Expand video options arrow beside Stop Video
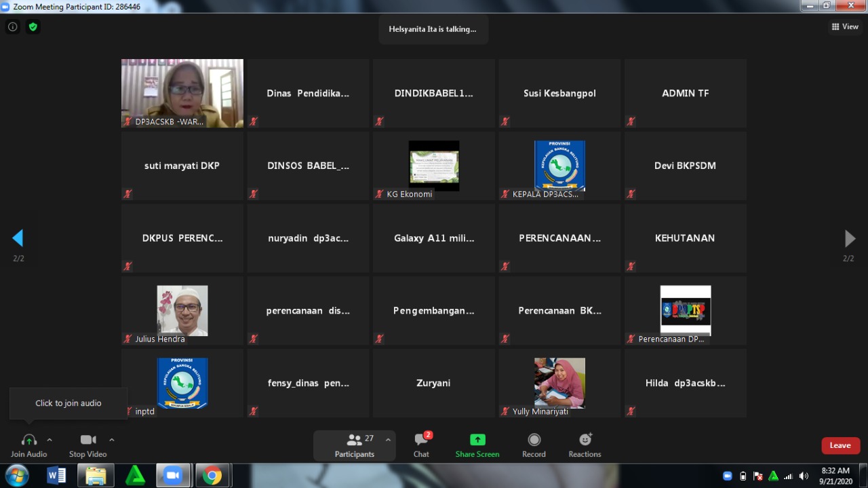Viewport: 868px width, 488px height. click(112, 440)
